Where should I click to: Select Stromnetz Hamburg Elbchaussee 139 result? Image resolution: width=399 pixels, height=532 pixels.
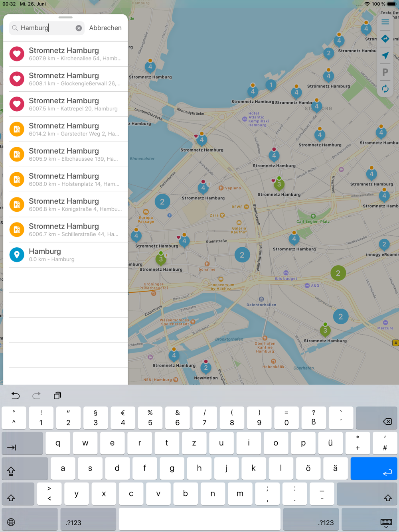click(x=66, y=154)
